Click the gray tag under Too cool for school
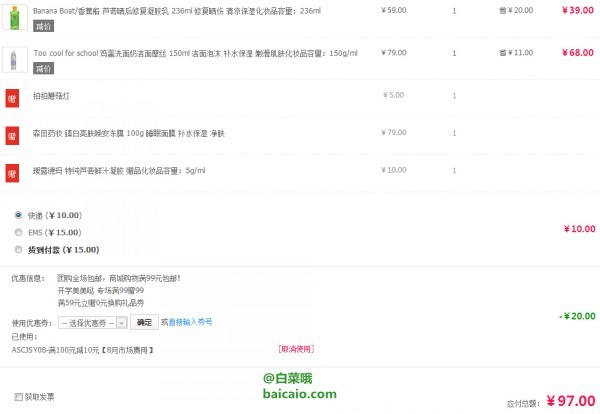Image resolution: width=600 pixels, height=414 pixels. (43, 68)
